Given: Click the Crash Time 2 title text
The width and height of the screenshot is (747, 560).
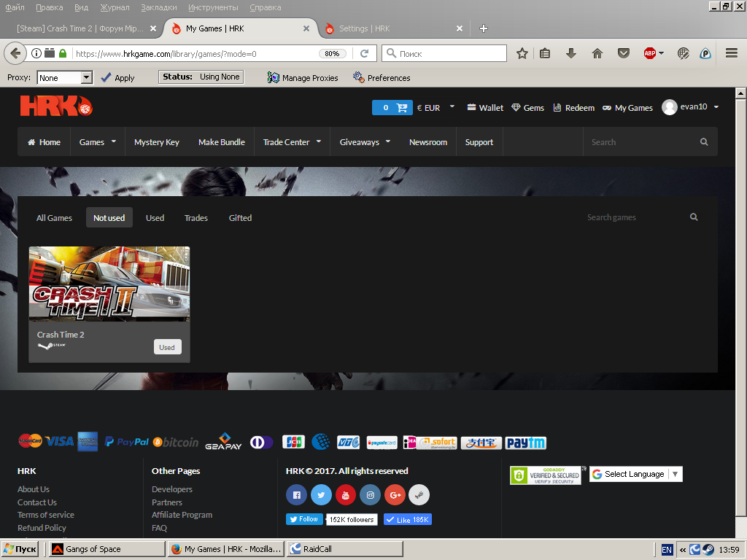Looking at the screenshot, I should coord(61,335).
